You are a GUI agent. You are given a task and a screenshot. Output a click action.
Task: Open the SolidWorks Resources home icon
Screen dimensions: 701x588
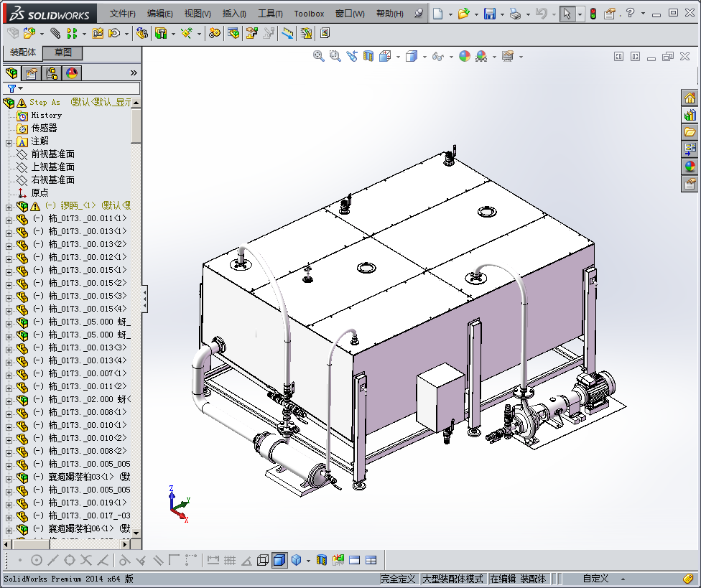coord(690,98)
